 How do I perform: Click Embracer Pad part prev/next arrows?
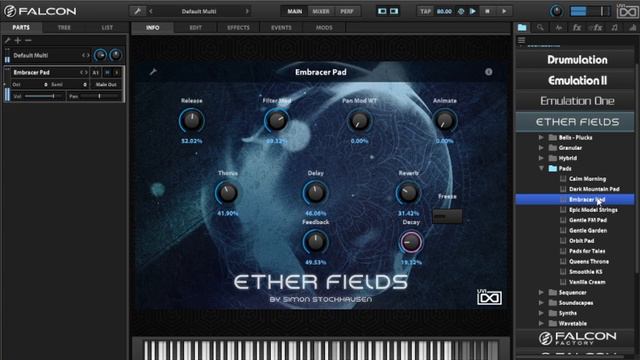(x=84, y=72)
